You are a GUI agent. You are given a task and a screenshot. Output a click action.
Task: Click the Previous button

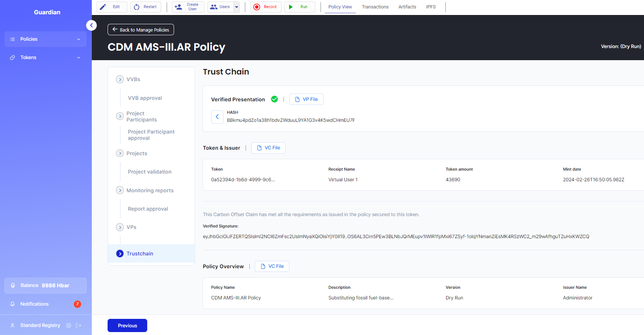click(x=127, y=325)
